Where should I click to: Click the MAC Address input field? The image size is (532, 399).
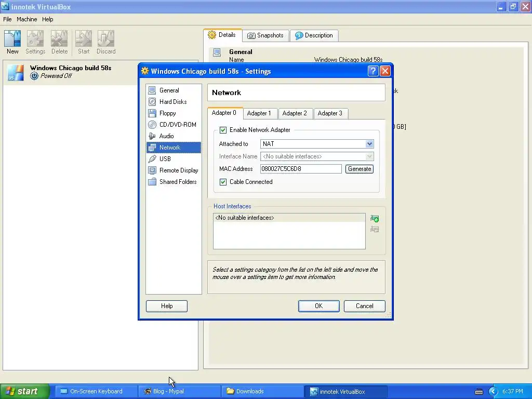[301, 169]
